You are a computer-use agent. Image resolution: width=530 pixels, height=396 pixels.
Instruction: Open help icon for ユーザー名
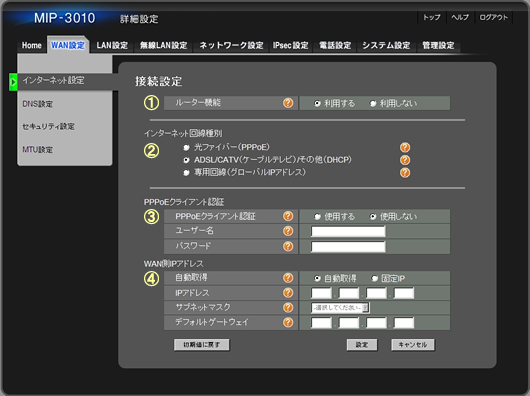[x=288, y=231]
